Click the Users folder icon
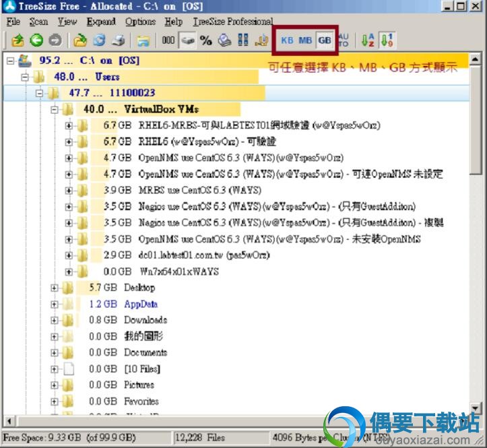 coord(39,77)
